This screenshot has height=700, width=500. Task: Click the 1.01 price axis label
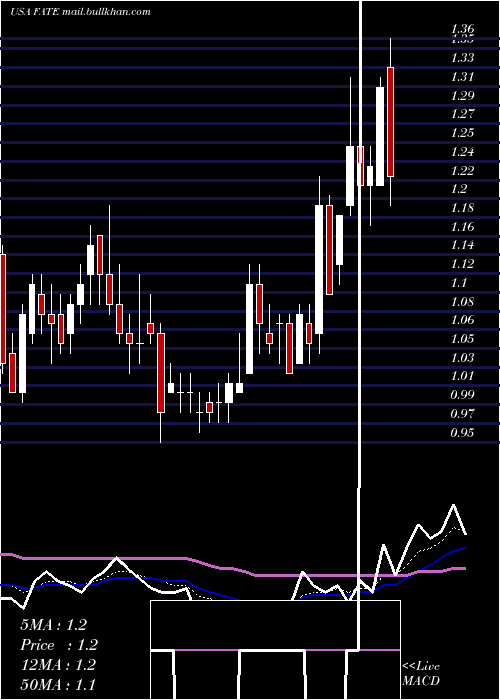pyautogui.click(x=462, y=376)
